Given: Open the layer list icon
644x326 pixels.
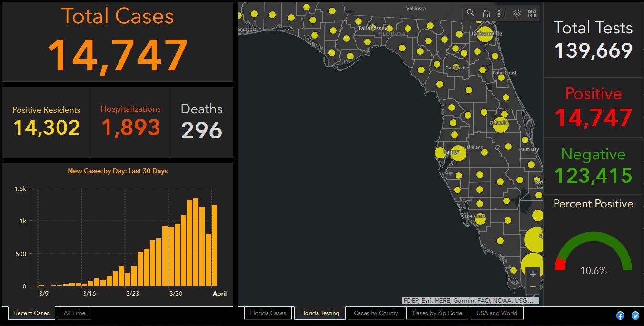Looking at the screenshot, I should click(517, 13).
